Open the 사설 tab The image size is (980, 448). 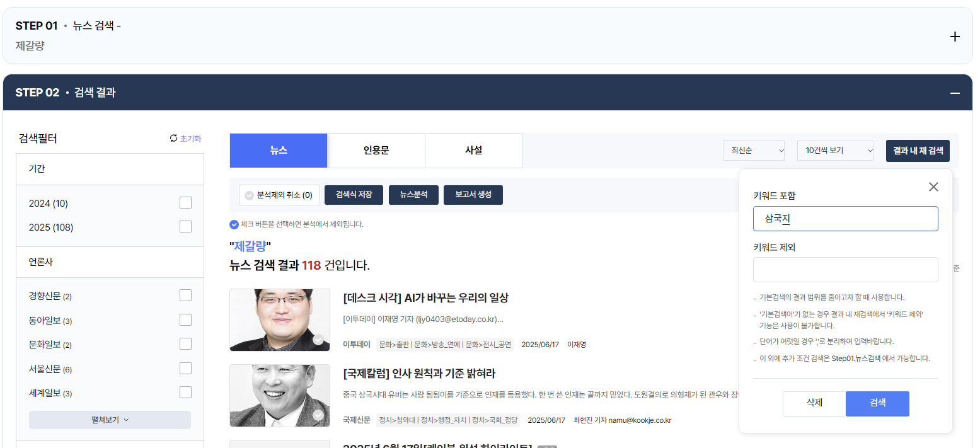473,150
